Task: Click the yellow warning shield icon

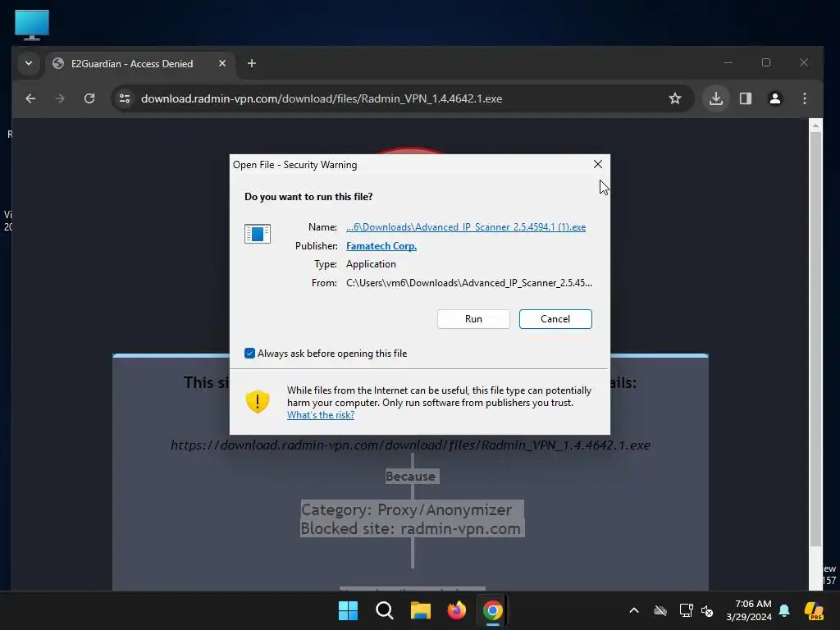Action: [x=257, y=401]
